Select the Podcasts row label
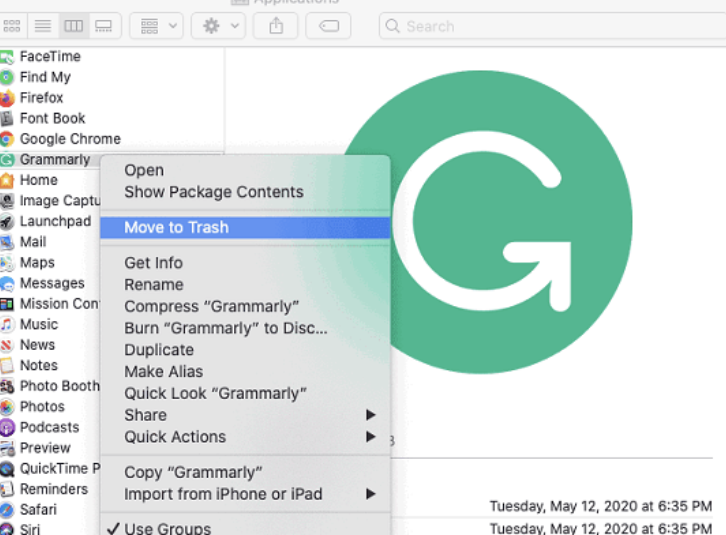The height and width of the screenshot is (535, 726). pos(50,427)
